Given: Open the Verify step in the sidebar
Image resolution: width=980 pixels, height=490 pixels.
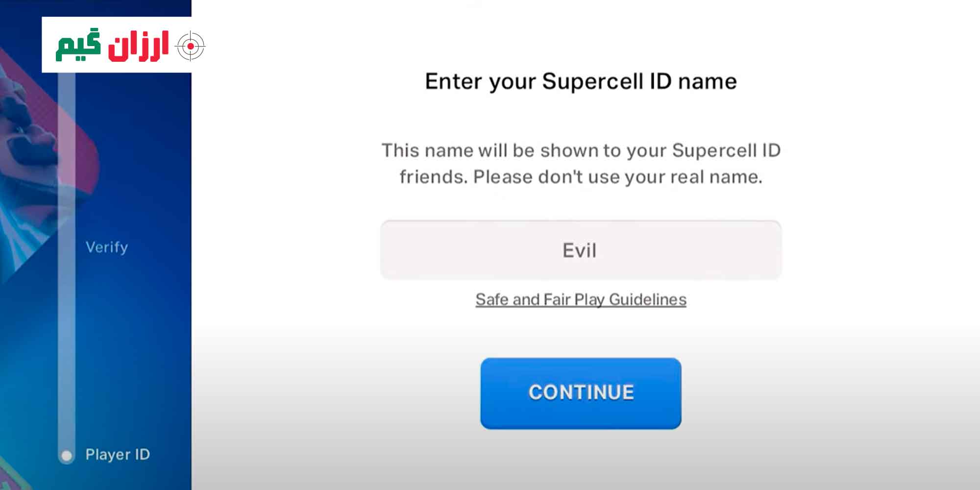Looking at the screenshot, I should [x=107, y=247].
